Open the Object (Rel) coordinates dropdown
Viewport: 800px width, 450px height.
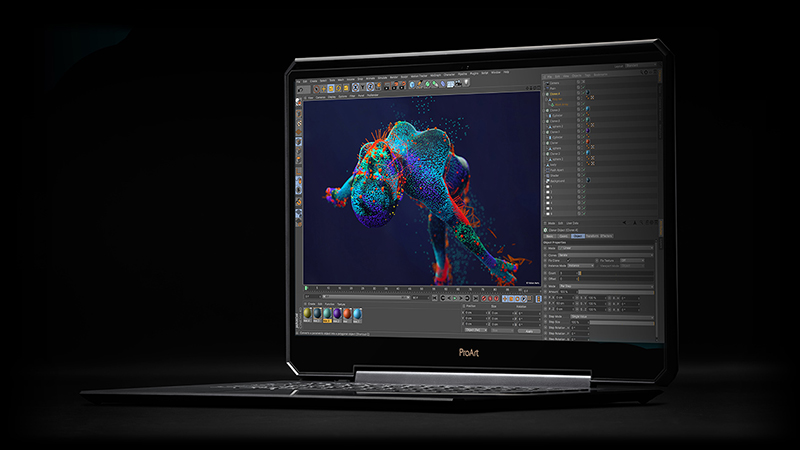[x=476, y=330]
